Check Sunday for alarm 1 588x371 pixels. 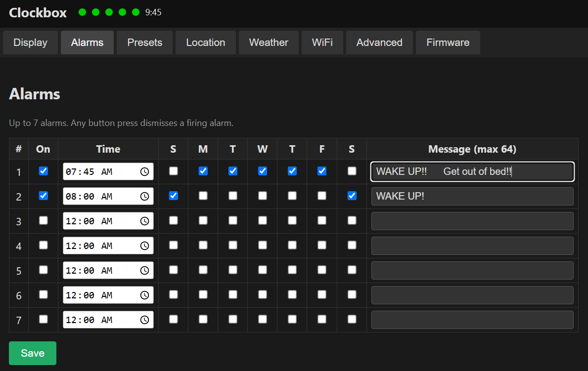tap(173, 171)
